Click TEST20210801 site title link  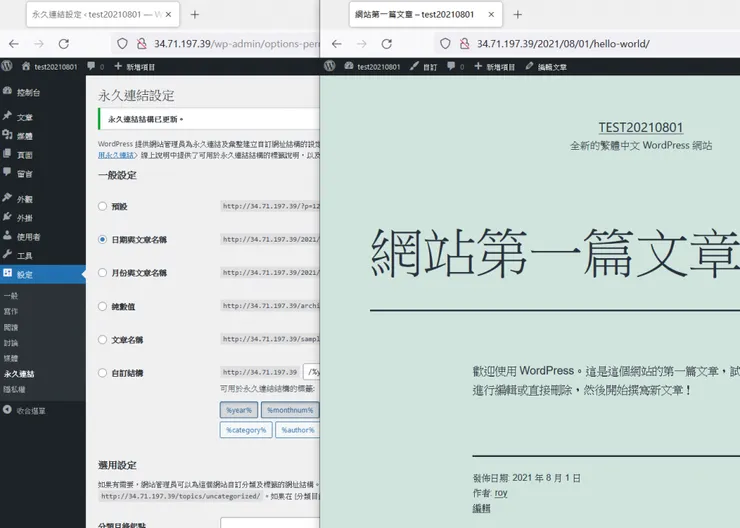pyautogui.click(x=640, y=127)
